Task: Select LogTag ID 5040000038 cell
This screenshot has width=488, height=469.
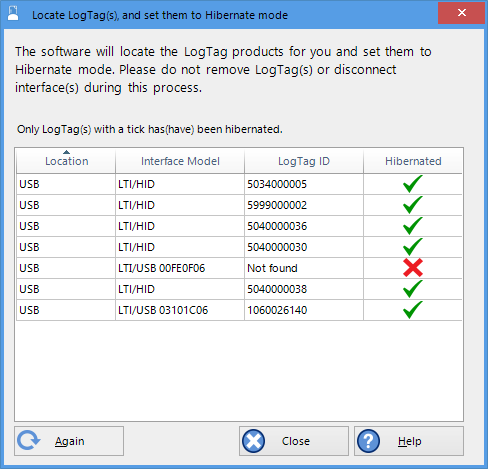Action: [x=304, y=289]
